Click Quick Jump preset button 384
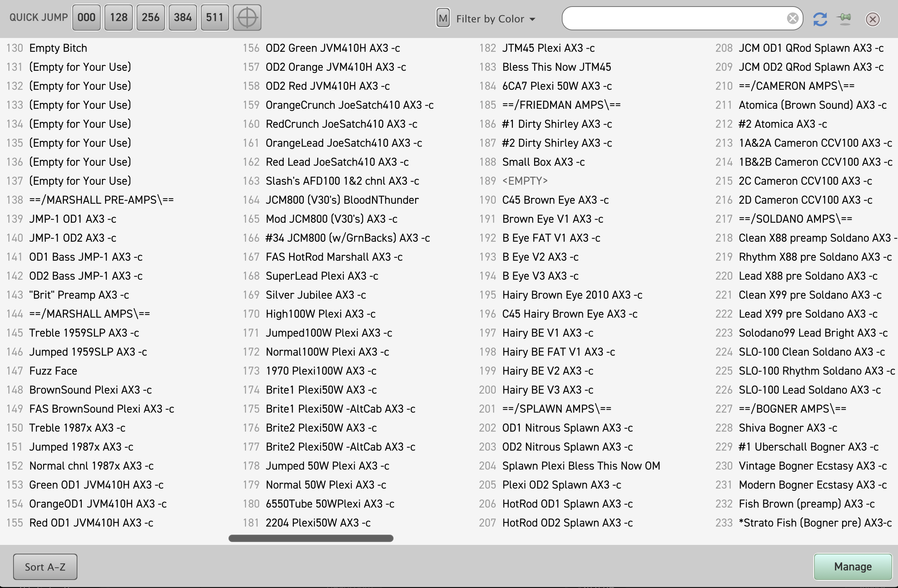This screenshot has height=588, width=898. 183,18
